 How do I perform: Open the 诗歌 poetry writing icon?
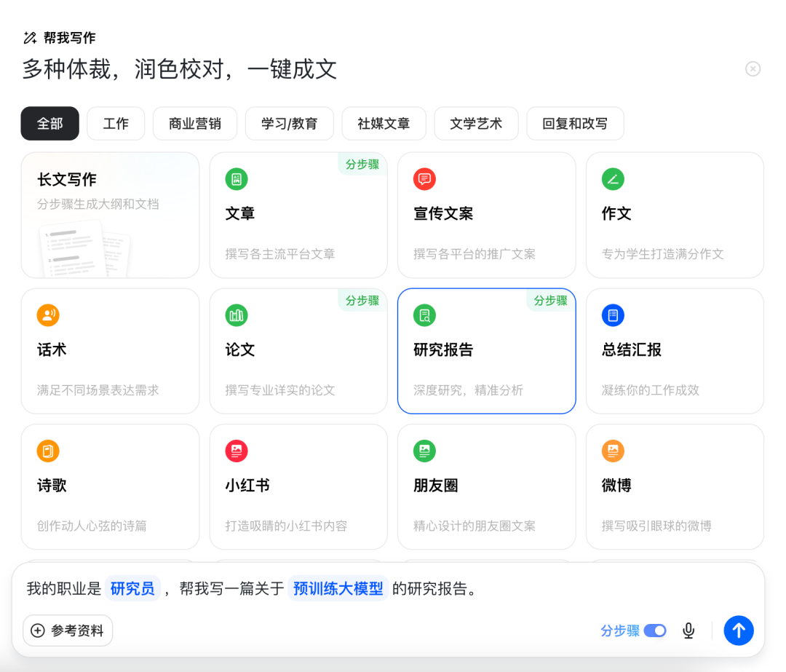click(x=48, y=451)
